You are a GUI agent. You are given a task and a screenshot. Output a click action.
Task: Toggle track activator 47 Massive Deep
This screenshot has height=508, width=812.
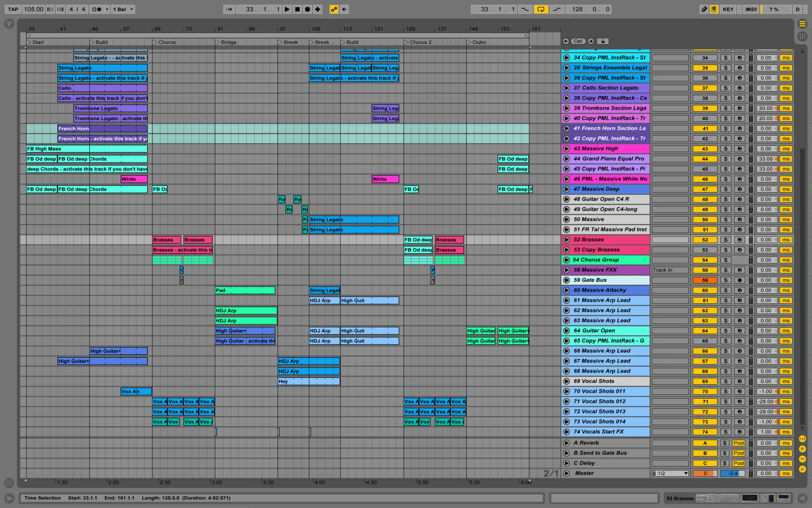705,189
